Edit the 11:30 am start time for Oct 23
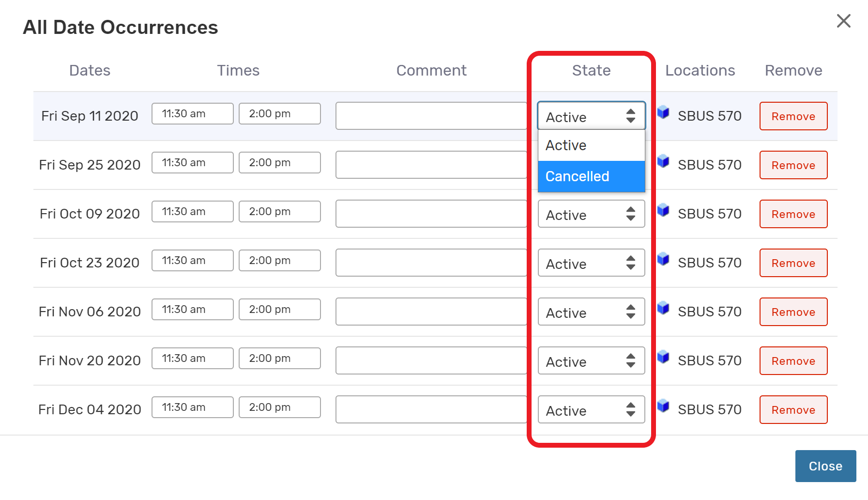The height and width of the screenshot is (500, 868). (192, 261)
